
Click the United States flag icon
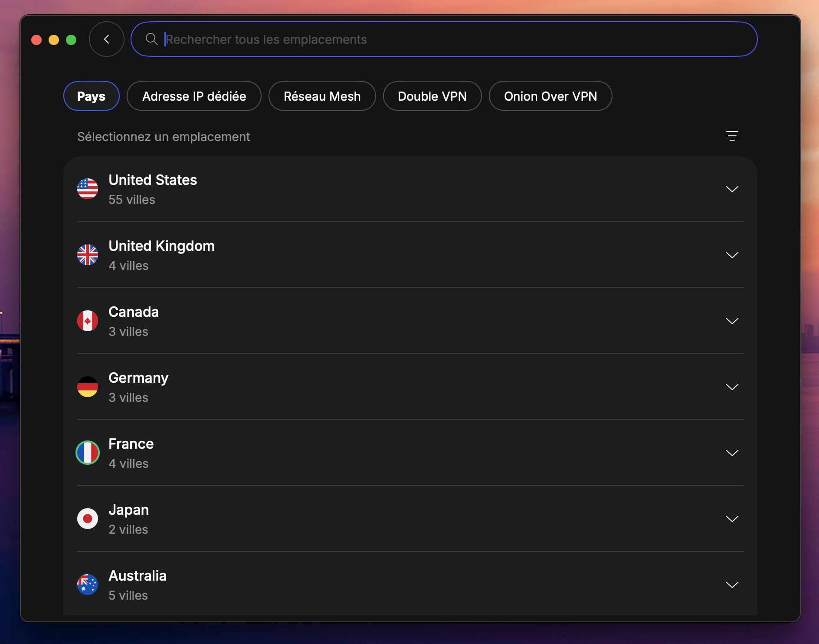click(x=88, y=189)
